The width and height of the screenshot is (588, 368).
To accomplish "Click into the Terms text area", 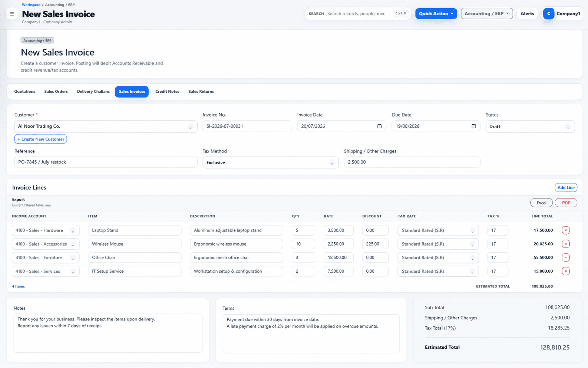I will coord(311,333).
